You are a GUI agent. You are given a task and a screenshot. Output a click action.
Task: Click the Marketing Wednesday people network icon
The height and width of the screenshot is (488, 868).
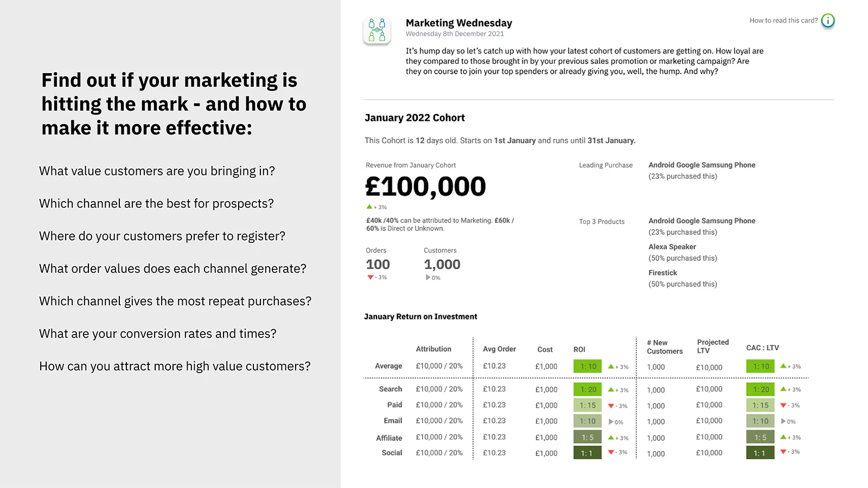tap(377, 30)
